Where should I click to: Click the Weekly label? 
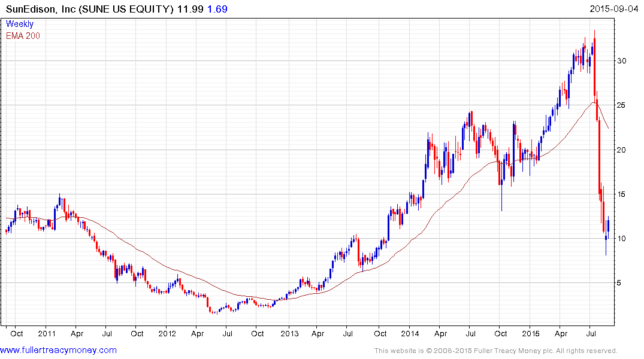point(20,24)
